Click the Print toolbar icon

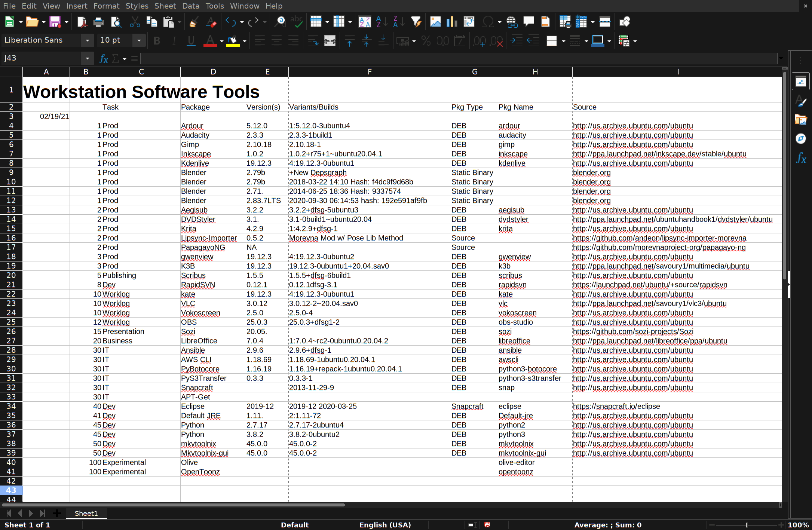[98, 22]
